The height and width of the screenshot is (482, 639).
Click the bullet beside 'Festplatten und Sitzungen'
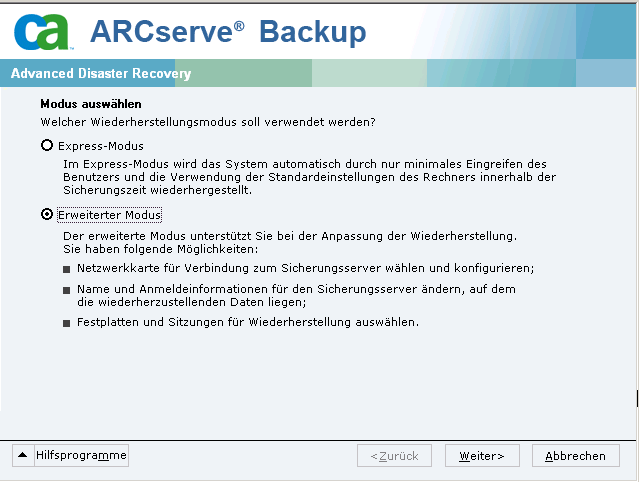[x=67, y=323]
